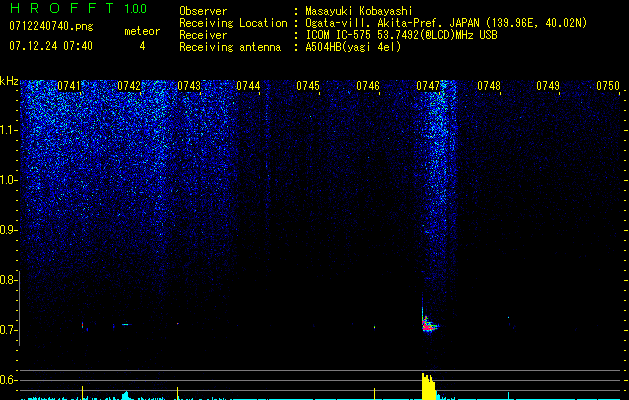Image resolution: width=629 pixels, height=400 pixels.
Task: Click the date stamp 07.12.24 07:40
Action: (x=51, y=46)
